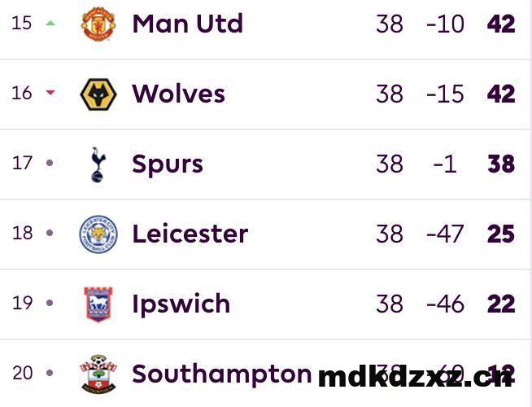Click the Spurs cockerel crest

[98, 164]
